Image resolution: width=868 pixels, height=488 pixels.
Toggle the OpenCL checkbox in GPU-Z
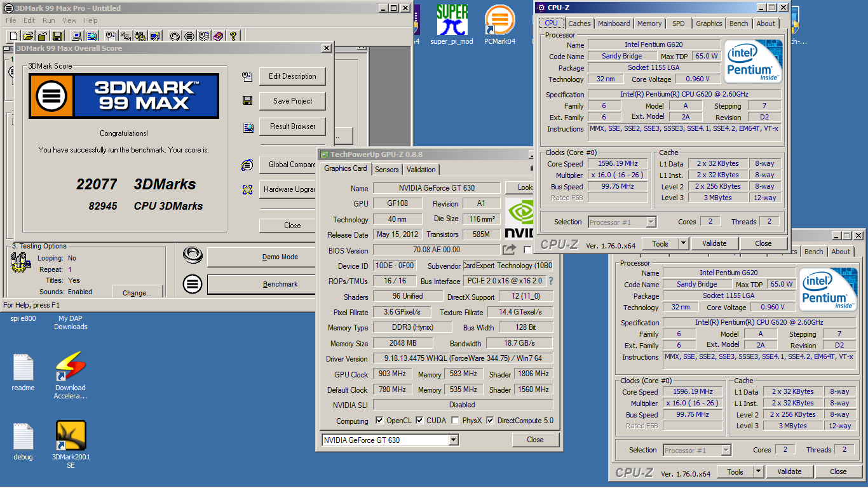(379, 421)
